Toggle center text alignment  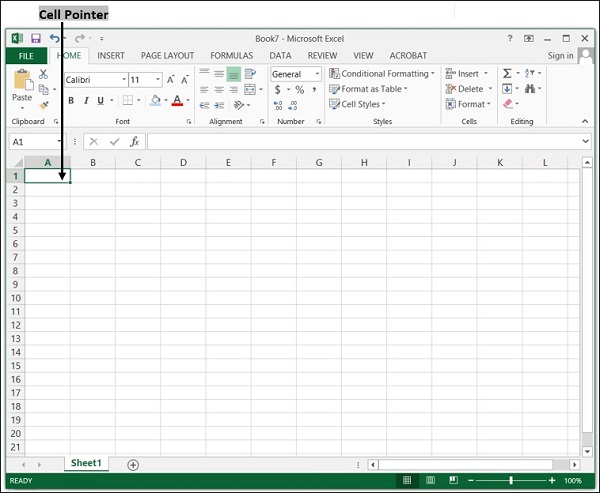pos(219,90)
